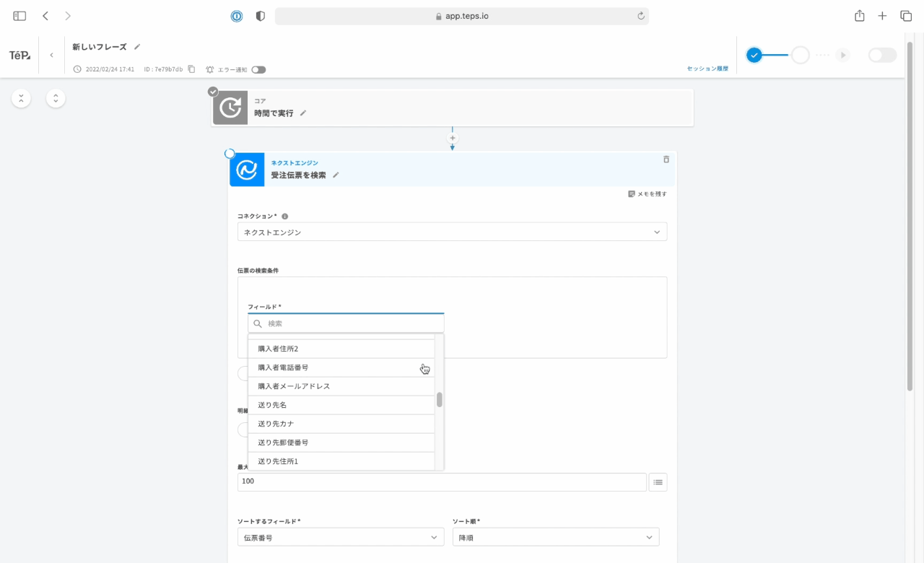Click the back chevron next to TēPs logo
The width and height of the screenshot is (924, 563).
pos(51,55)
